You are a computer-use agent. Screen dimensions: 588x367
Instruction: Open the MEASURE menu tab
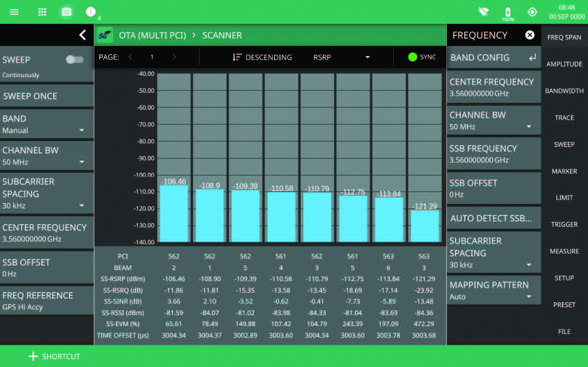coord(564,251)
